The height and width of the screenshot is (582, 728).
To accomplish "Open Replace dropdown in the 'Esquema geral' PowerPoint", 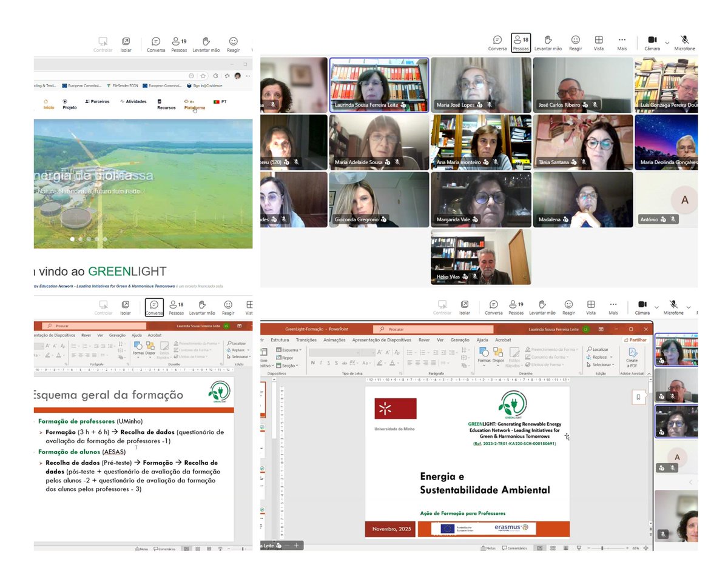I will click(x=238, y=350).
